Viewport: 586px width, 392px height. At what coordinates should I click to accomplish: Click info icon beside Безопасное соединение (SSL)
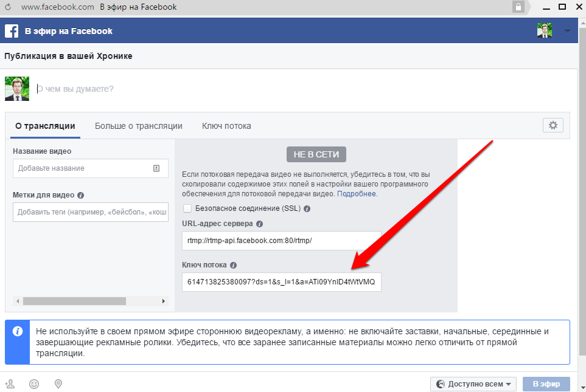point(307,208)
